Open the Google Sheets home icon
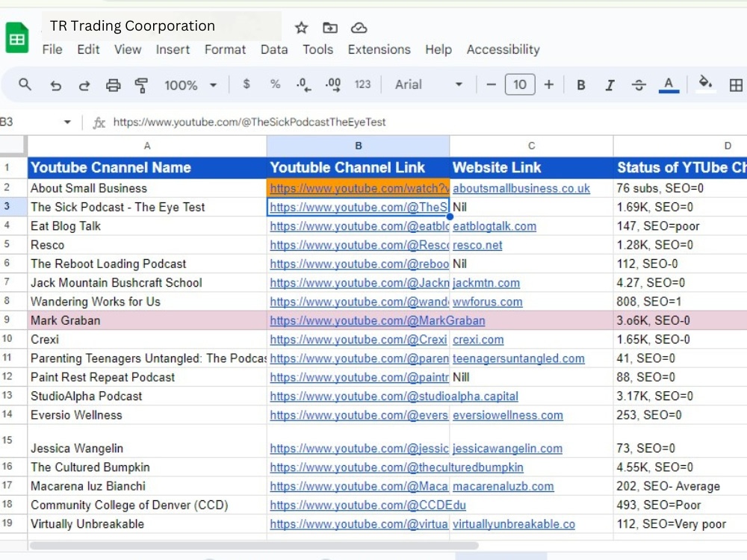This screenshot has width=747, height=560. pyautogui.click(x=17, y=37)
